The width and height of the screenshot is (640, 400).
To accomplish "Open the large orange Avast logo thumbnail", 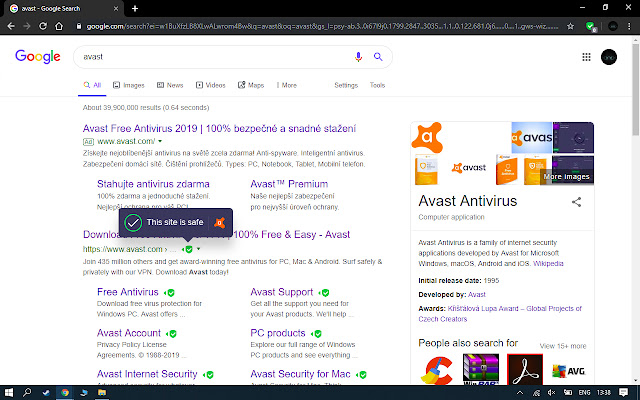I will click(x=427, y=137).
